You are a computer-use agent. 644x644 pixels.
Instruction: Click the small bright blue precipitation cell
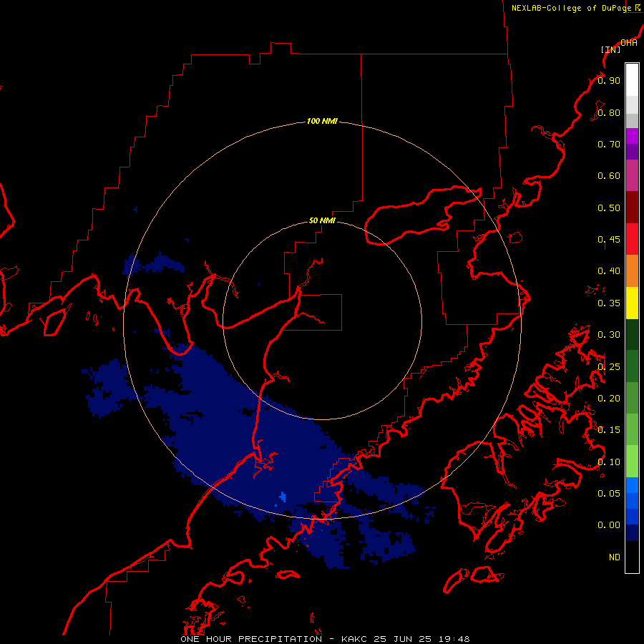(x=283, y=497)
